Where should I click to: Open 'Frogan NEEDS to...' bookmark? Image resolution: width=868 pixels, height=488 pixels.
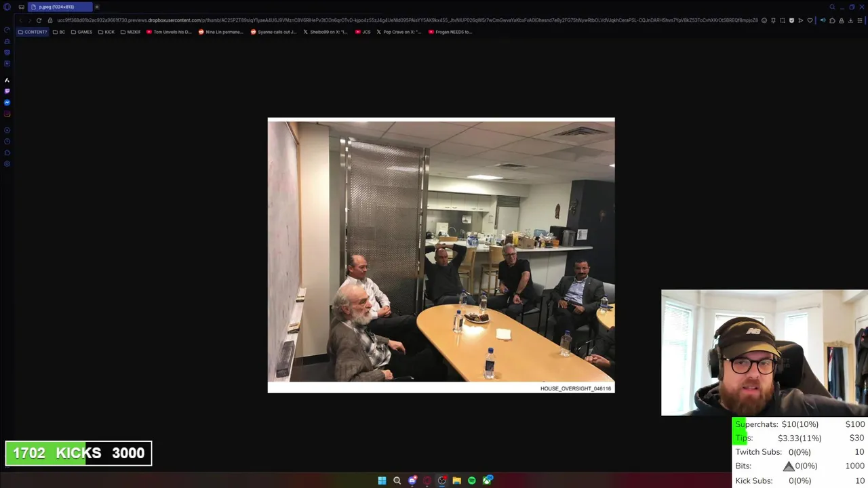tap(450, 32)
